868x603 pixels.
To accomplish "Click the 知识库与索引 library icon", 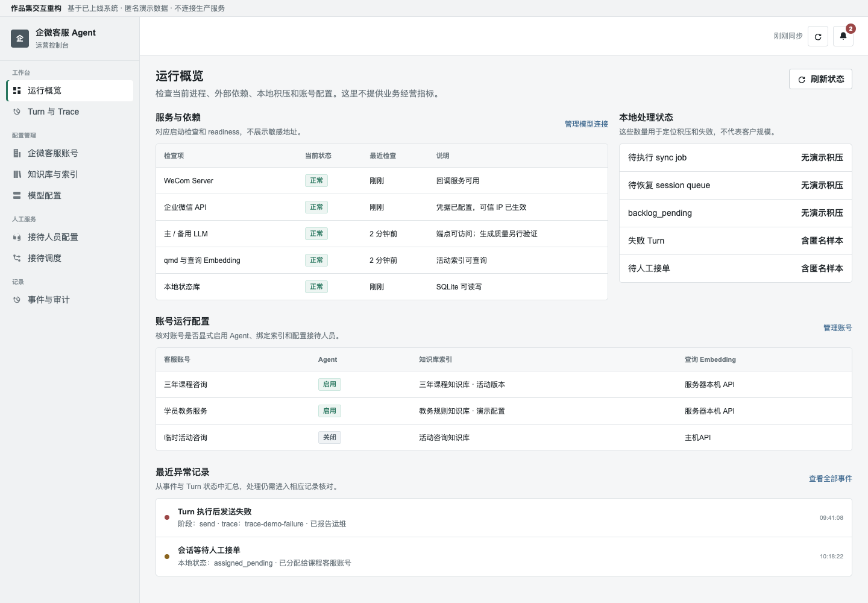I will [17, 174].
